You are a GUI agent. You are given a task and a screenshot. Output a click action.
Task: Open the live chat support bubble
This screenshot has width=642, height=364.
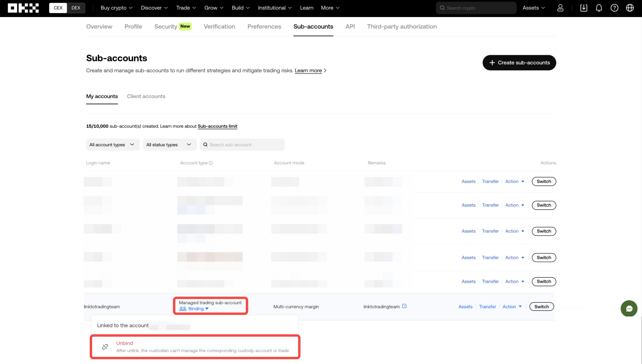point(629,309)
